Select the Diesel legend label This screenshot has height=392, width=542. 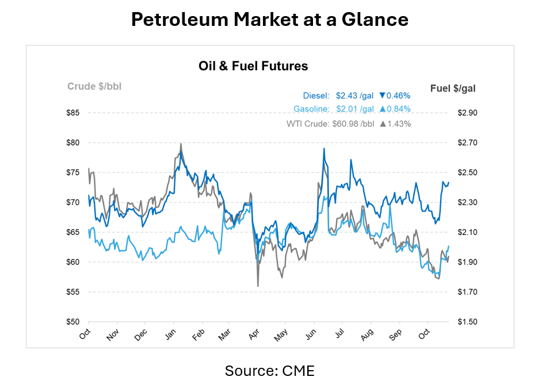[316, 96]
